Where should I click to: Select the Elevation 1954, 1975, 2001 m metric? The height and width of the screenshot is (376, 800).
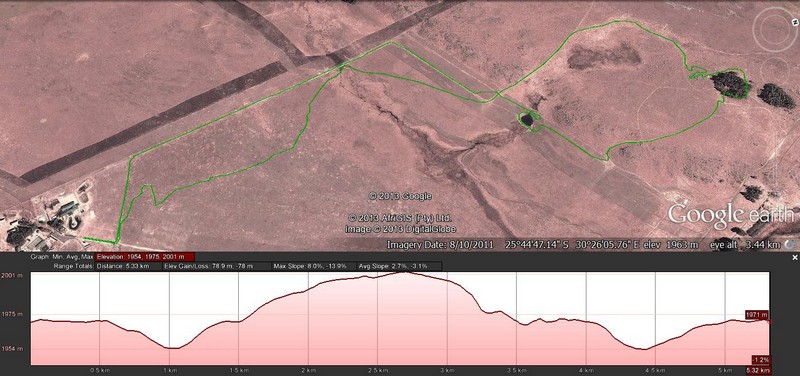(145, 257)
